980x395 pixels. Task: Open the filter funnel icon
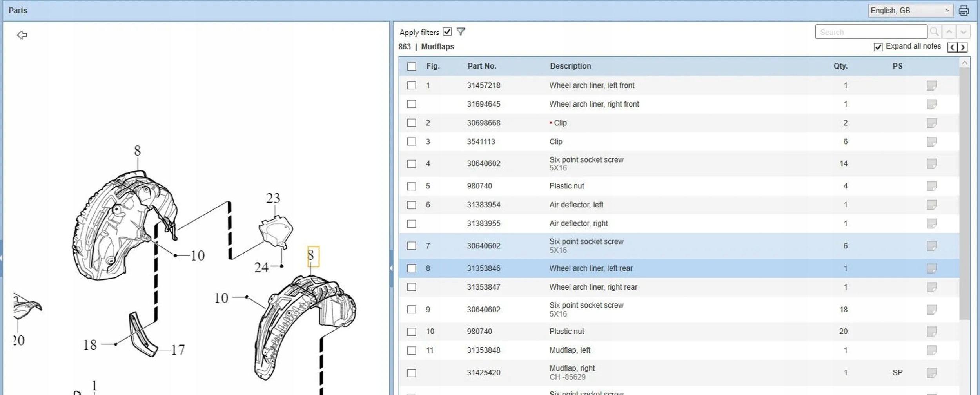pos(461,32)
